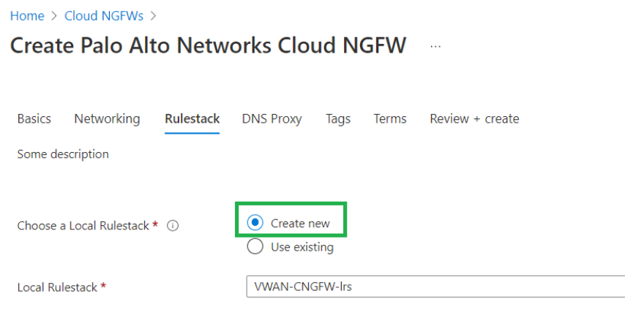644x315 pixels.
Task: Click into the Local Rulestack name field
Action: point(435,286)
